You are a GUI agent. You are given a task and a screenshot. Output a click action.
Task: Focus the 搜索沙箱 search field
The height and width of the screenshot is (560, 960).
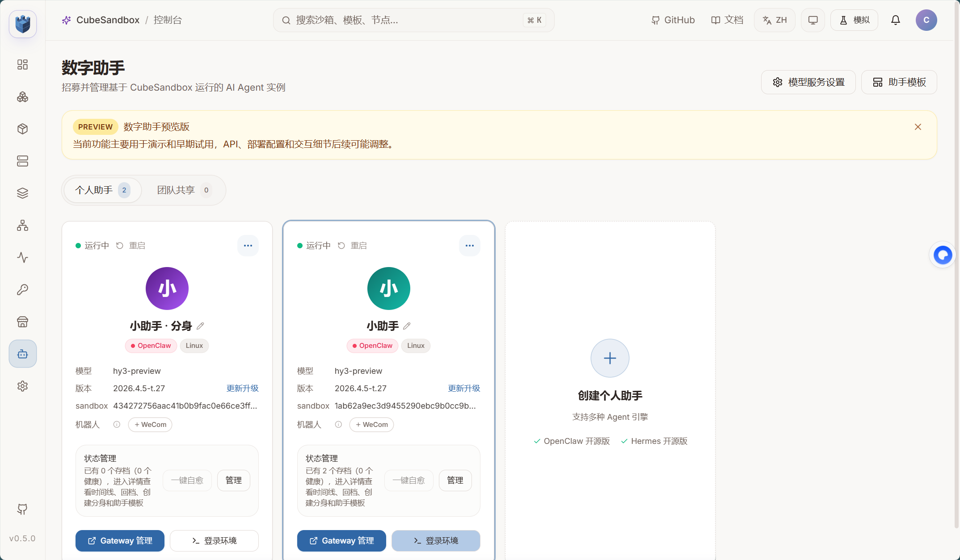tap(414, 20)
